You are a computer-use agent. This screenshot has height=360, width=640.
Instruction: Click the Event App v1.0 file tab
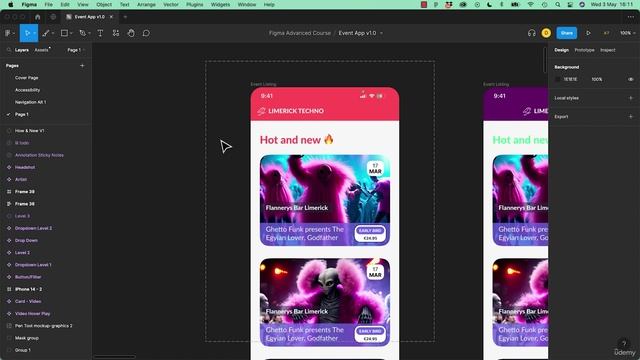[x=90, y=17]
